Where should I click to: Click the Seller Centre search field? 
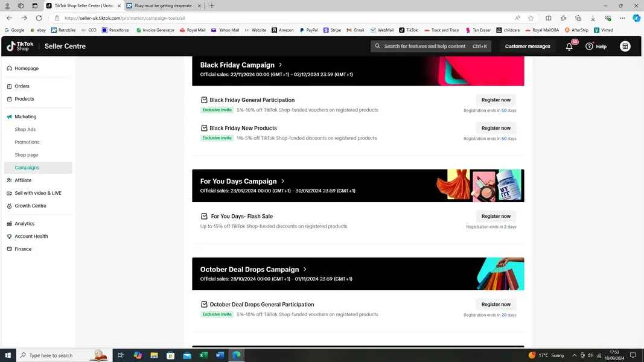(x=432, y=46)
